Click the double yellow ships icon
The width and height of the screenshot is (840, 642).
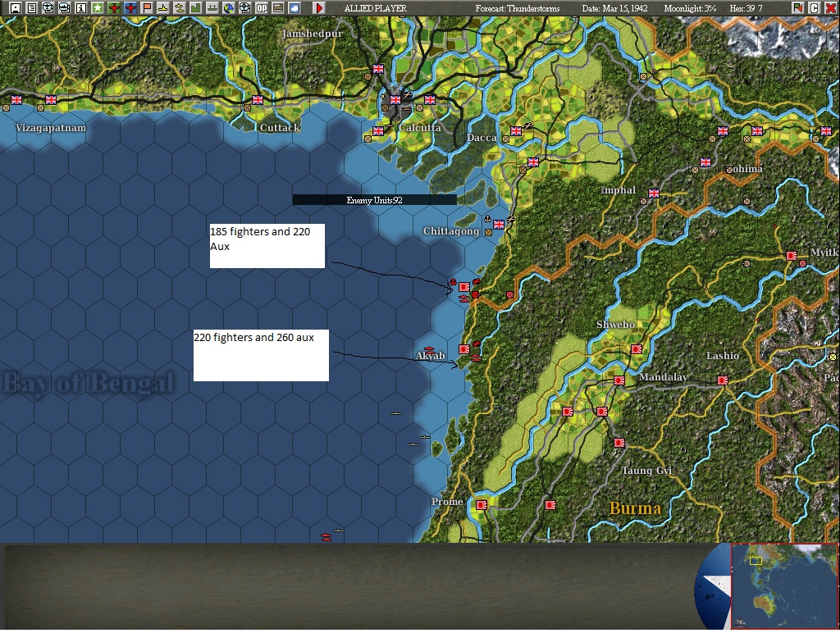point(180,7)
